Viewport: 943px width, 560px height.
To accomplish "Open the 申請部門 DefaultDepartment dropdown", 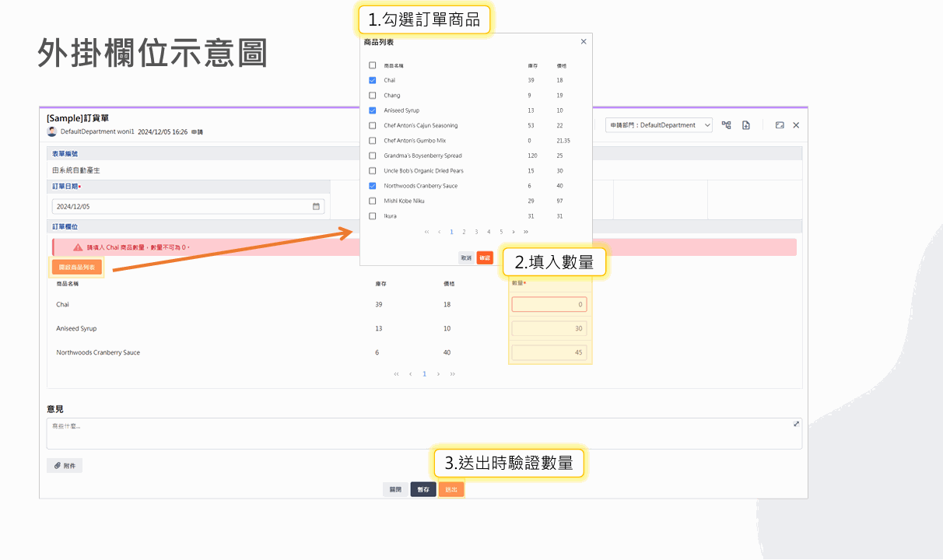I will (658, 125).
